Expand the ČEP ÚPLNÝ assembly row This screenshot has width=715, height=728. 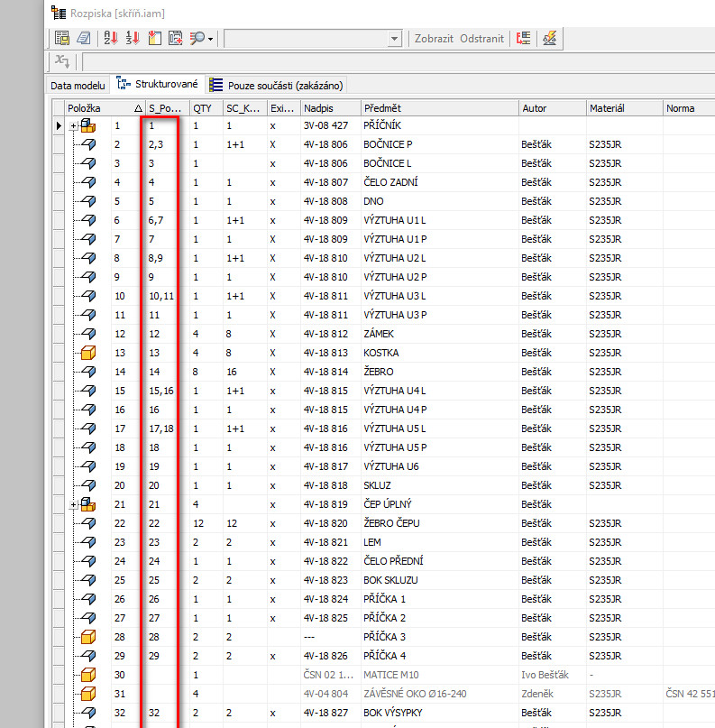[74, 504]
